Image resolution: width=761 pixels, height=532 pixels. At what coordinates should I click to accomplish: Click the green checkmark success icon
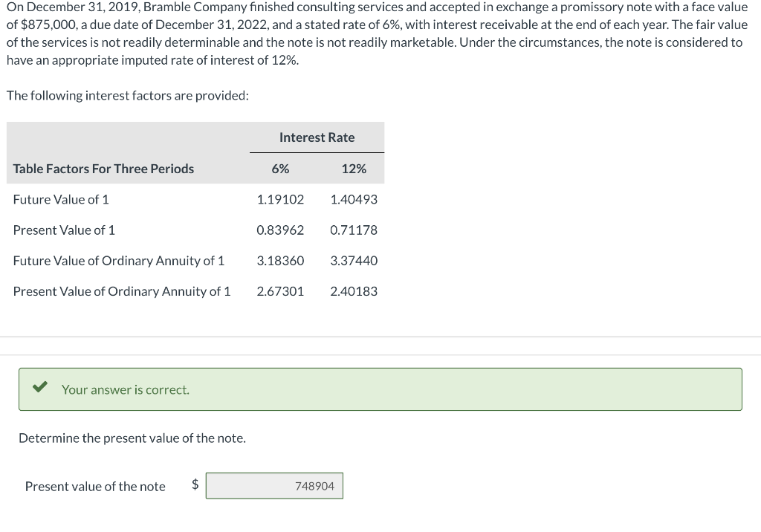point(39,388)
